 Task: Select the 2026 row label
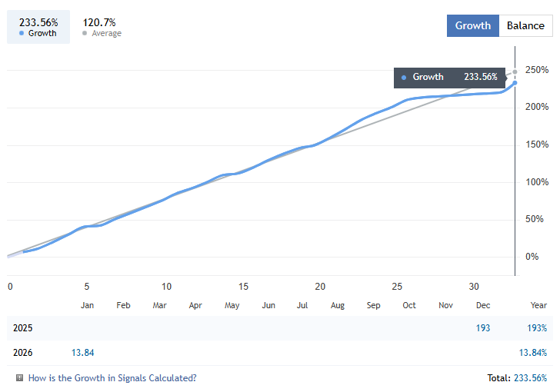tap(23, 352)
